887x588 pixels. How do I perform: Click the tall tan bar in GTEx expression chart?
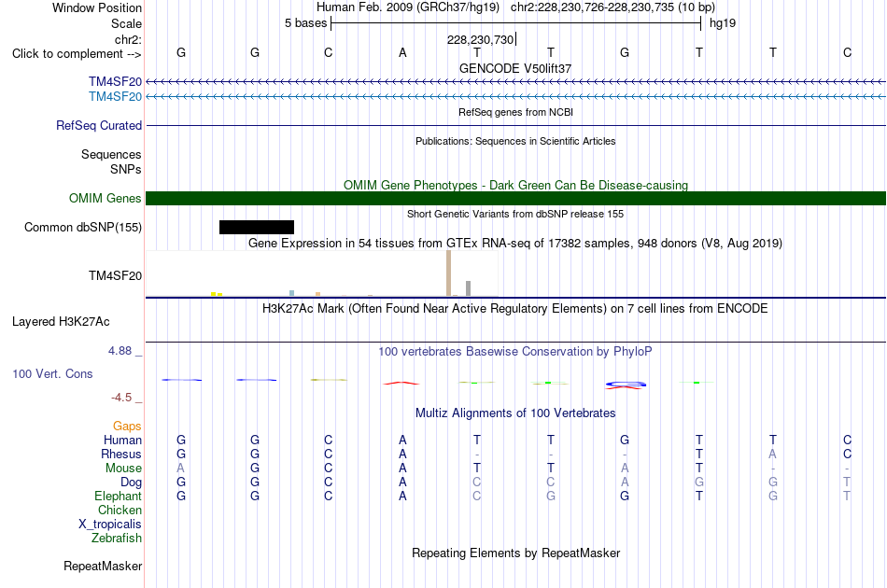tap(448, 273)
